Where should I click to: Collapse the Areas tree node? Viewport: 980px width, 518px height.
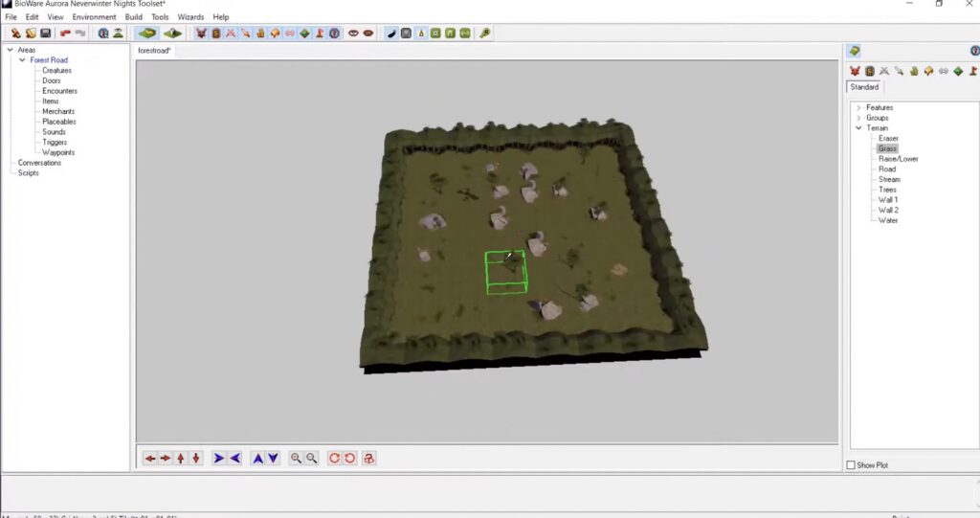point(10,50)
